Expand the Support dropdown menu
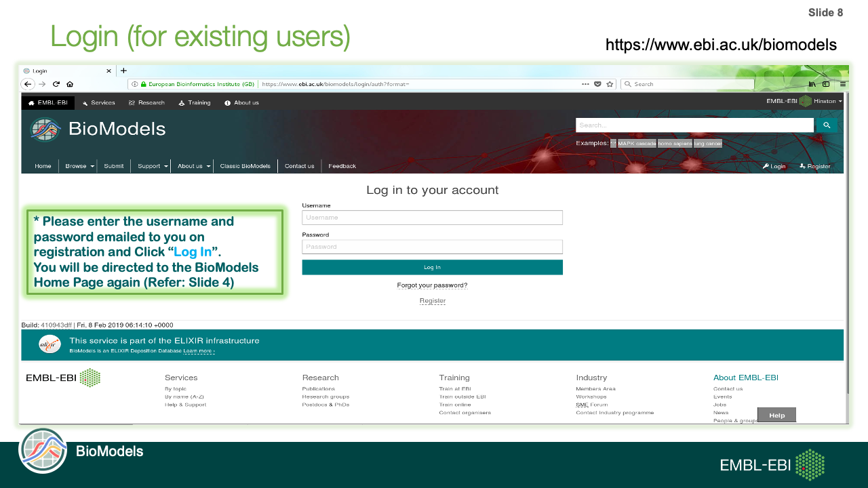 tap(153, 166)
